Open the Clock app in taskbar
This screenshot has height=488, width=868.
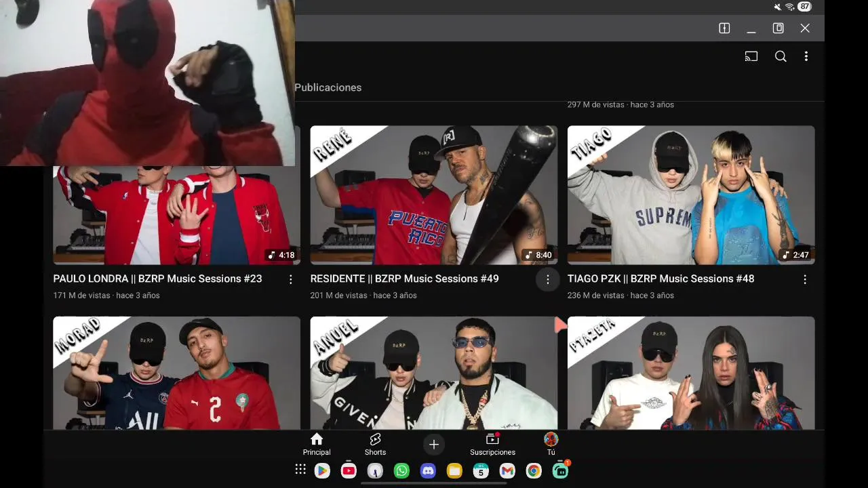point(375,470)
